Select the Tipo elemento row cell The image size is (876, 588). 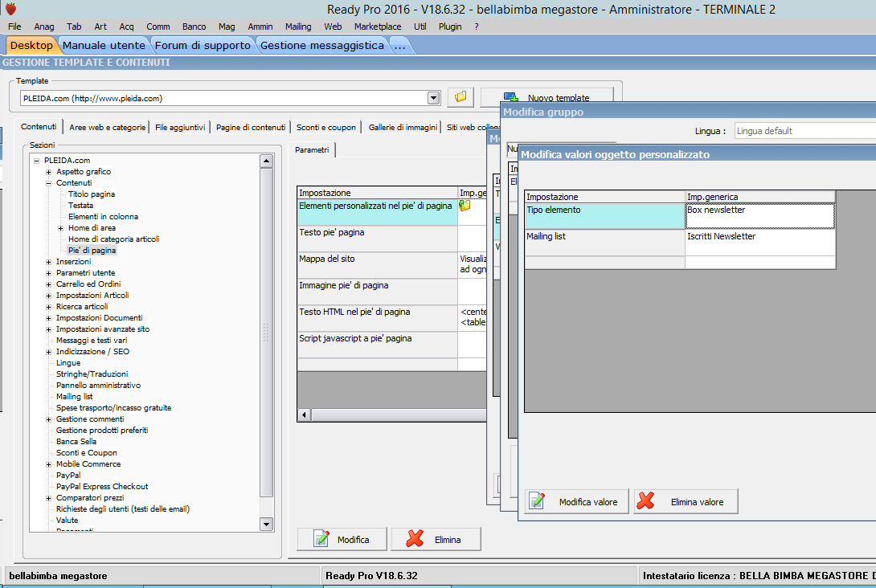pos(605,216)
